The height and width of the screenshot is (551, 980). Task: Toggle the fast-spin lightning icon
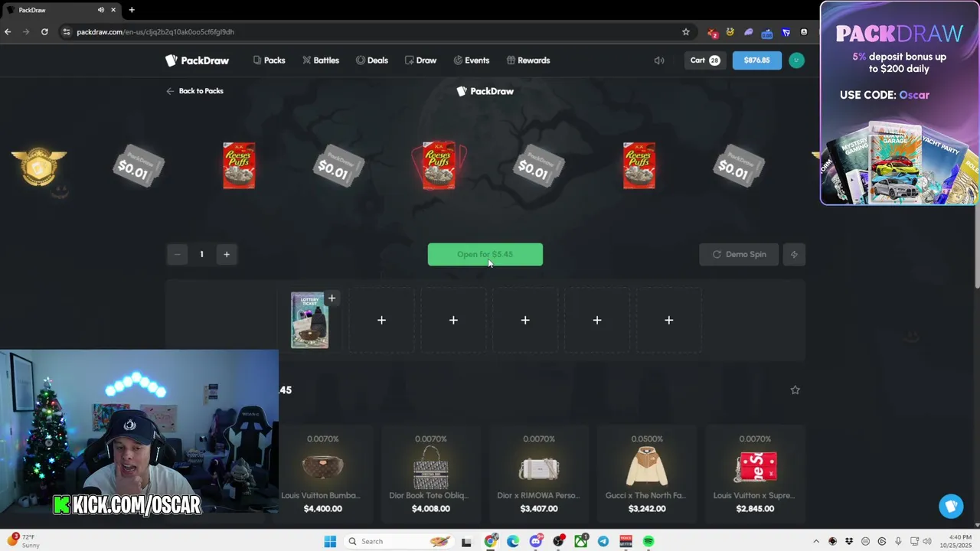(794, 255)
